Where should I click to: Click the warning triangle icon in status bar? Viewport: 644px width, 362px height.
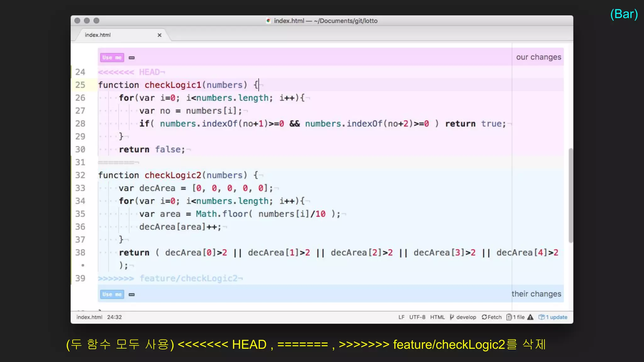tap(530, 317)
